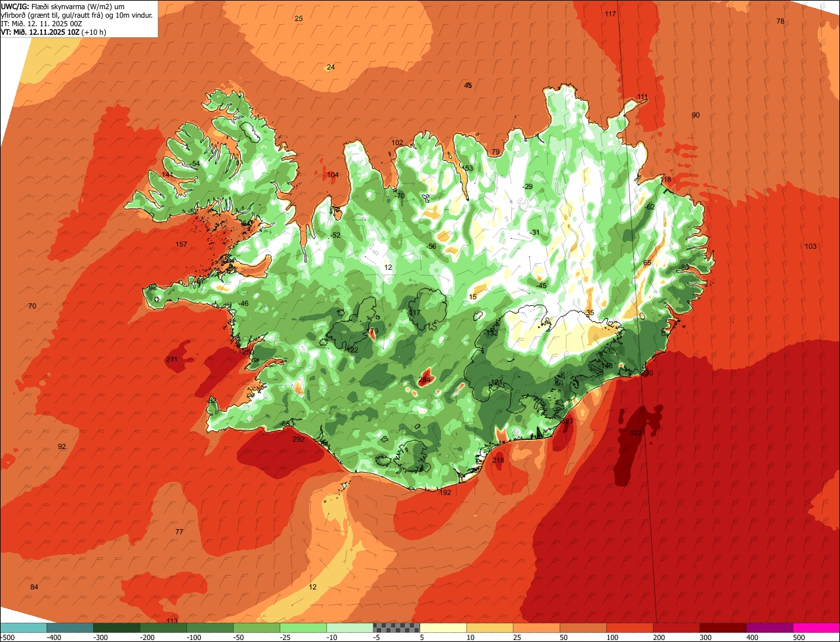Click the checkered -5 to 5 legend swatch

click(396, 628)
